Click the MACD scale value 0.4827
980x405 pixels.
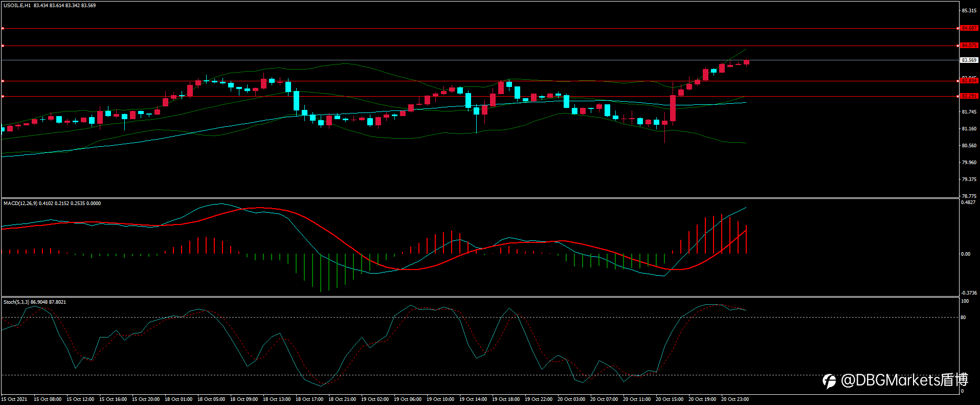968,202
